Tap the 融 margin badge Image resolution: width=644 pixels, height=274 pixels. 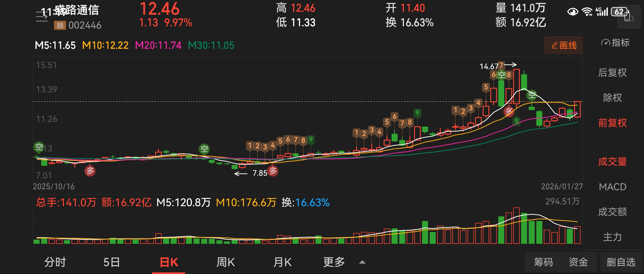(x=60, y=25)
